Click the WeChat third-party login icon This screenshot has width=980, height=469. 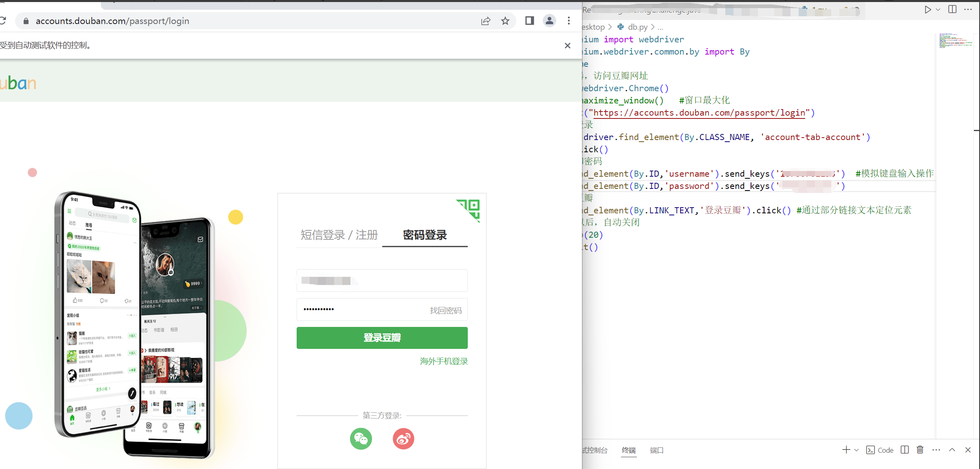[x=361, y=439]
